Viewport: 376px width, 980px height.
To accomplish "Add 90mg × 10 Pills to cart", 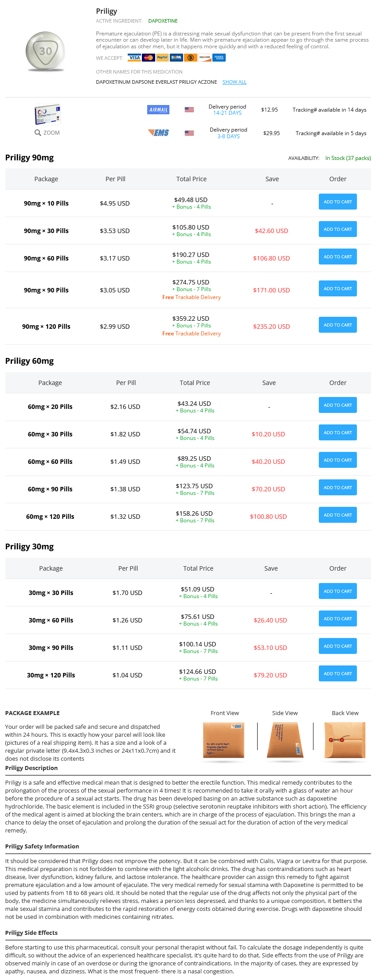I will point(338,202).
